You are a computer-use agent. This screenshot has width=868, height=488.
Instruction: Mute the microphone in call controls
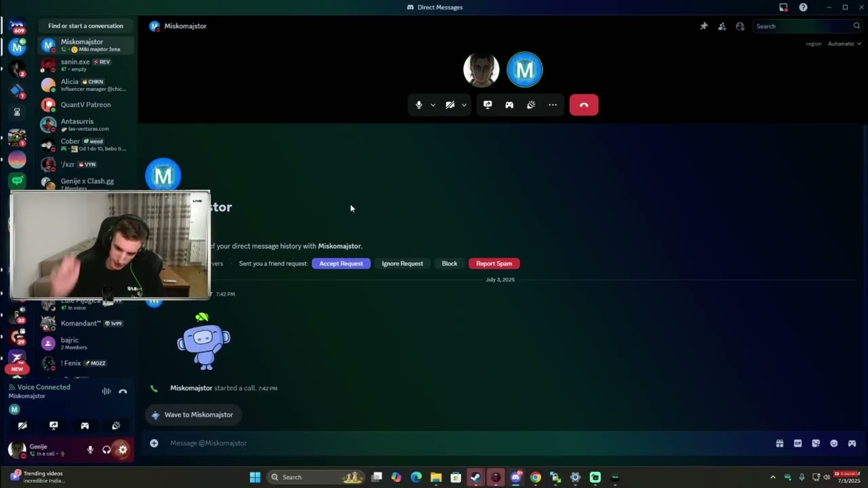pos(418,105)
